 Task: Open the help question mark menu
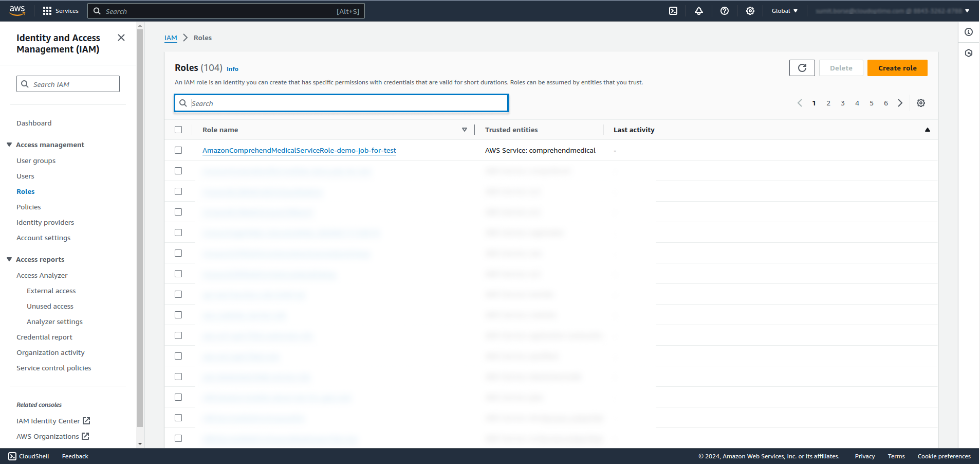(725, 11)
